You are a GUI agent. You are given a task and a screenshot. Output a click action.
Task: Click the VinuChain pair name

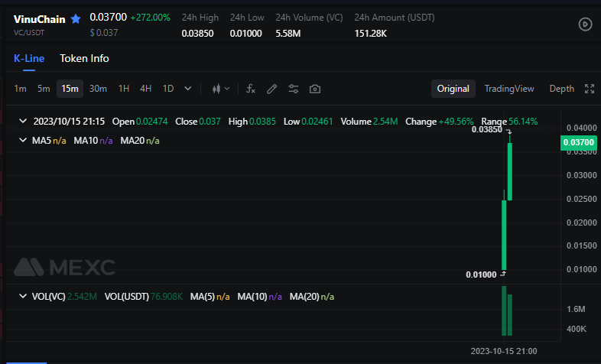click(40, 19)
